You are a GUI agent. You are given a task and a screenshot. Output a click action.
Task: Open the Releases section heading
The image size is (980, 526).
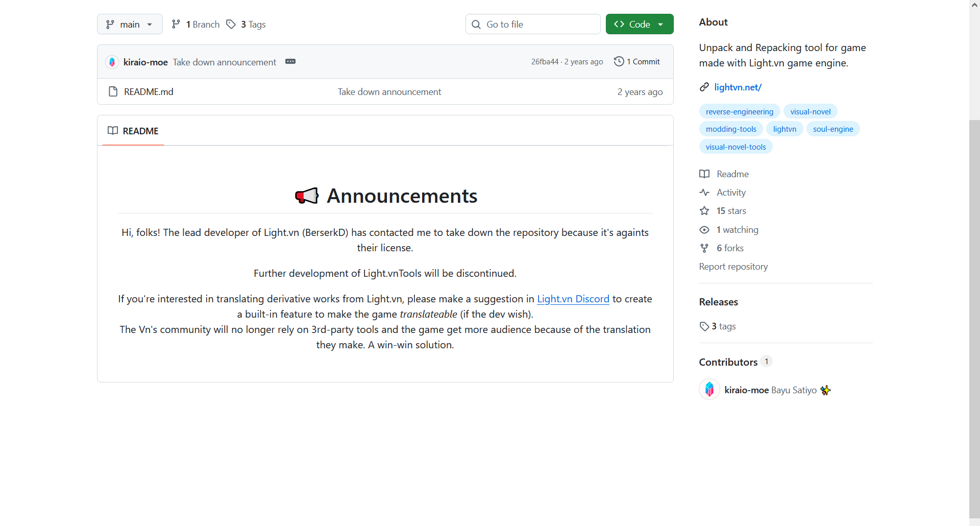(719, 302)
